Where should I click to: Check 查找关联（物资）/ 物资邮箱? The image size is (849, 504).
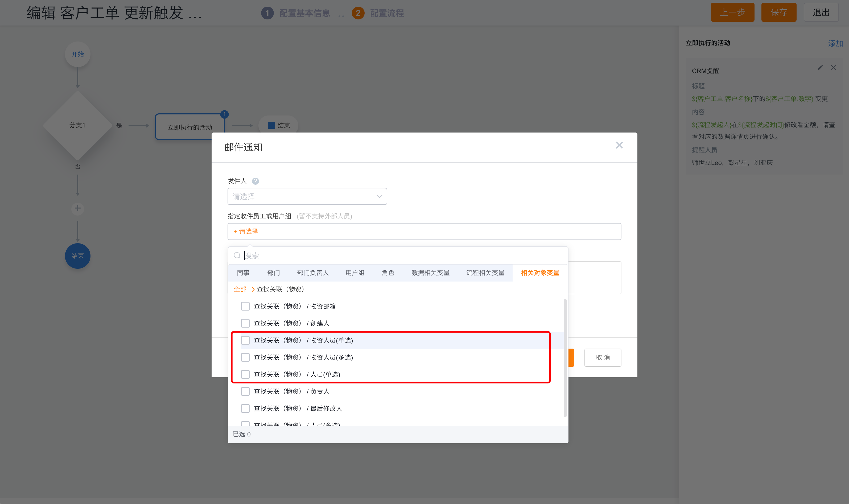click(245, 306)
